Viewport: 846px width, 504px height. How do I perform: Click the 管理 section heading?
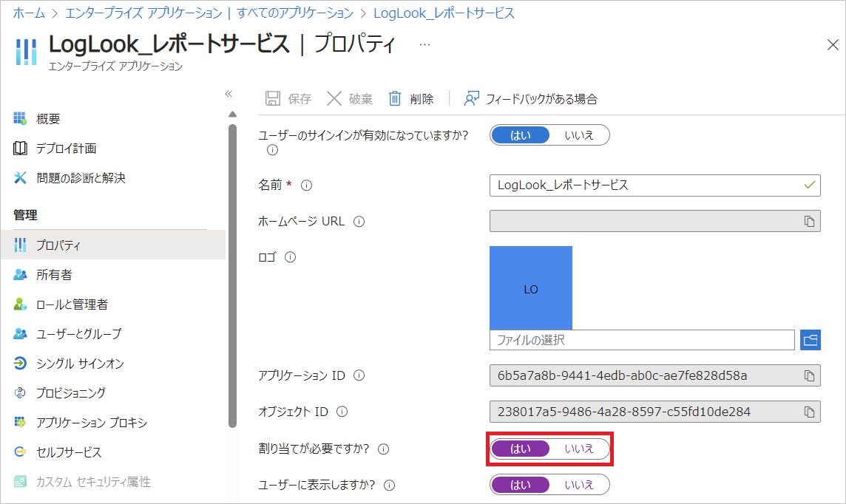[x=25, y=215]
